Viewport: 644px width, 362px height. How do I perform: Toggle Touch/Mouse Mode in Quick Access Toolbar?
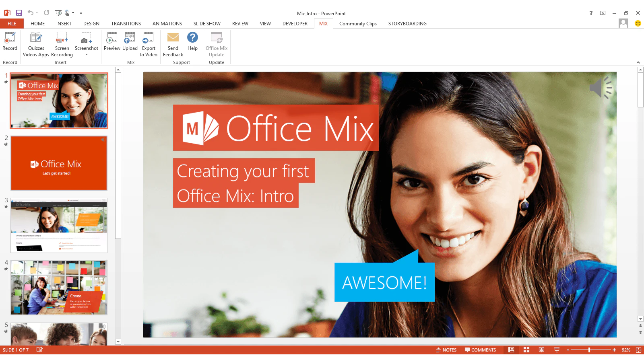tap(67, 12)
